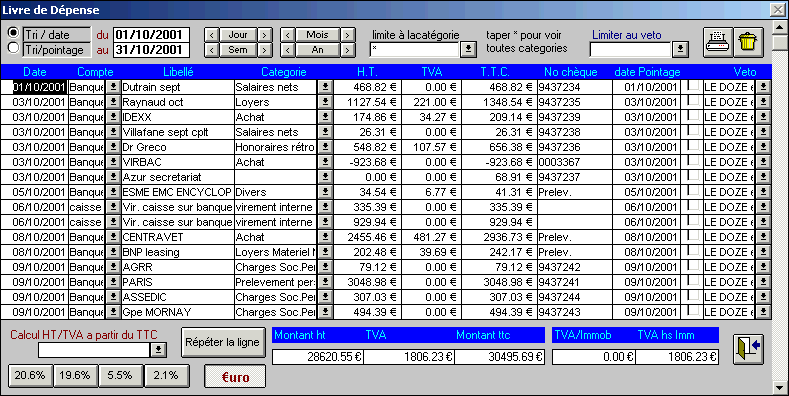789x396 pixels.
Task: Click the yellow trash bin delete icon
Action: [749, 42]
